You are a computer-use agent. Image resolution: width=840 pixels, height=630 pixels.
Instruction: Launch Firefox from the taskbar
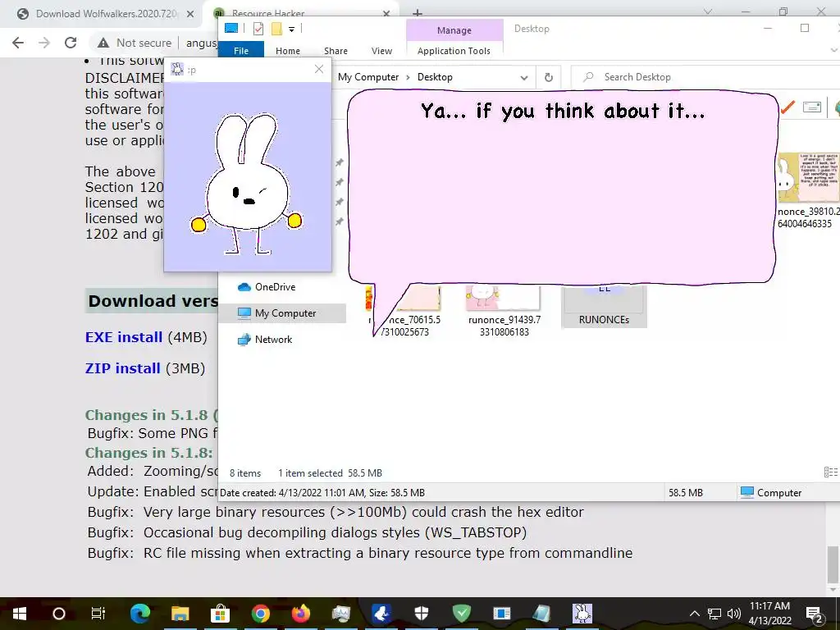300,614
